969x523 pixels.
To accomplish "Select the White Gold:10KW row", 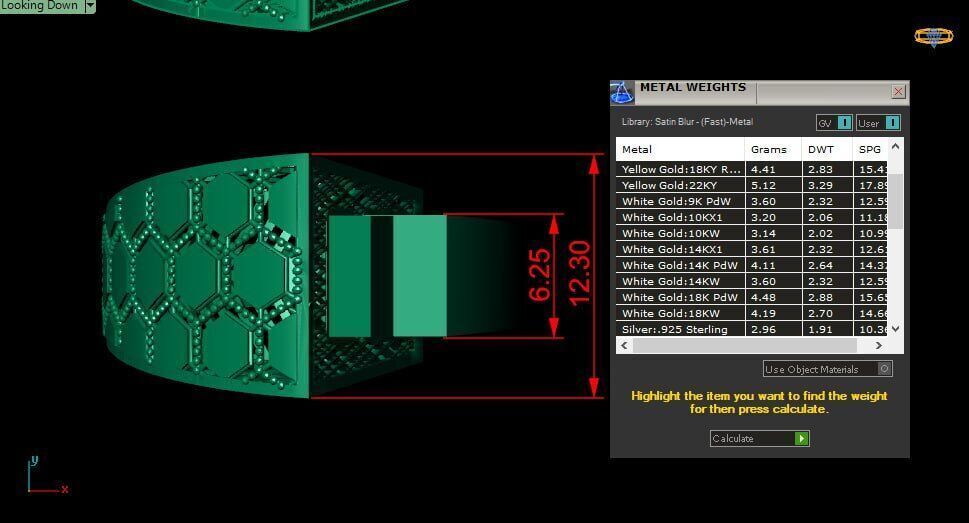I will [751, 233].
